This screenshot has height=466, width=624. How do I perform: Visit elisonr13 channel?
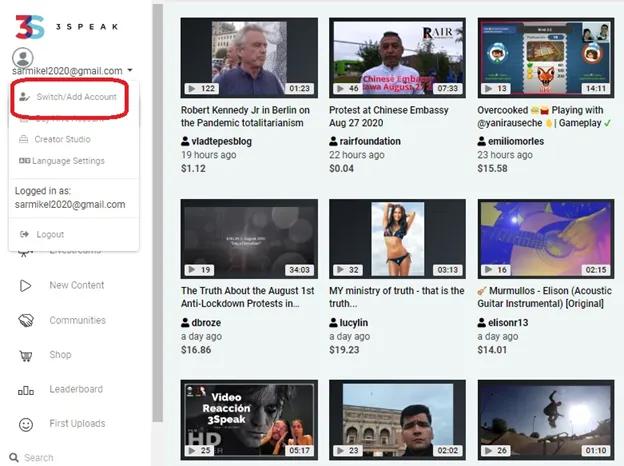pyautogui.click(x=508, y=323)
